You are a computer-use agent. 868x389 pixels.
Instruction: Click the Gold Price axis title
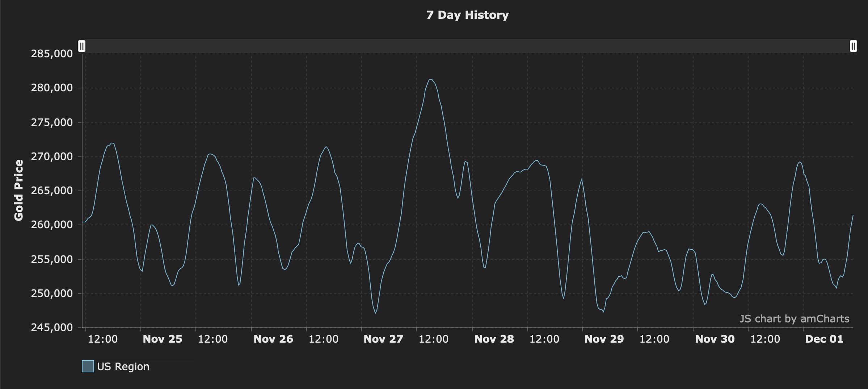pos(18,190)
